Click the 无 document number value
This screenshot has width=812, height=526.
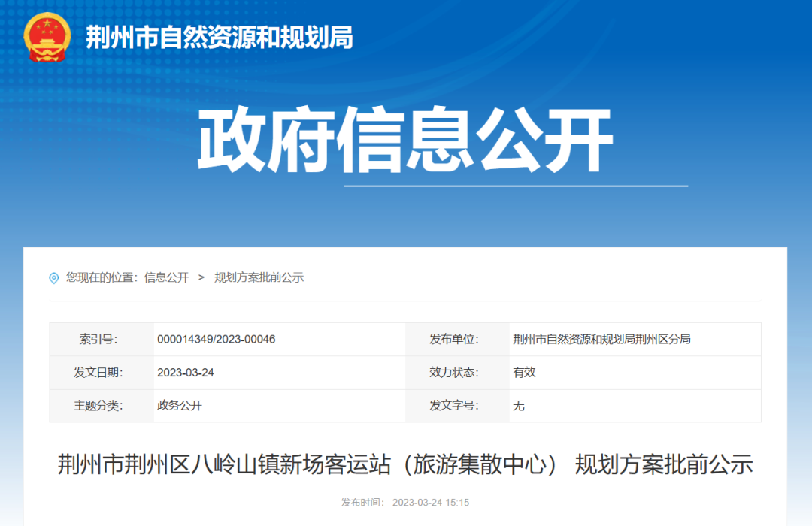click(x=519, y=406)
